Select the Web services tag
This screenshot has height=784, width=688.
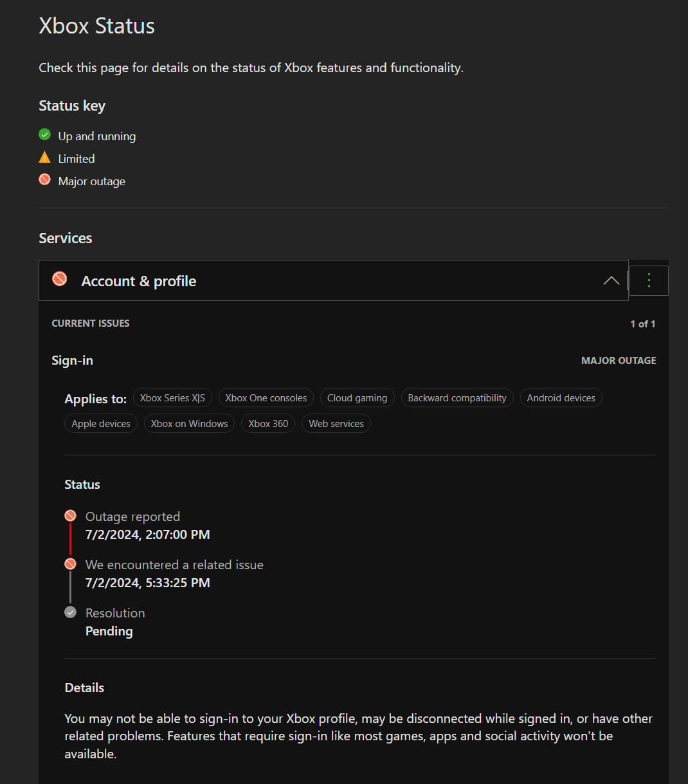[x=336, y=424]
